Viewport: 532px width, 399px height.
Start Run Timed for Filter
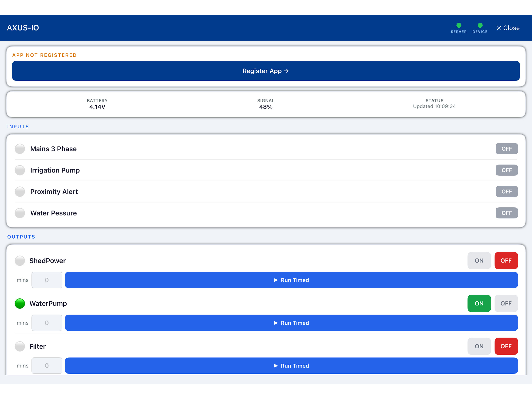click(x=291, y=366)
